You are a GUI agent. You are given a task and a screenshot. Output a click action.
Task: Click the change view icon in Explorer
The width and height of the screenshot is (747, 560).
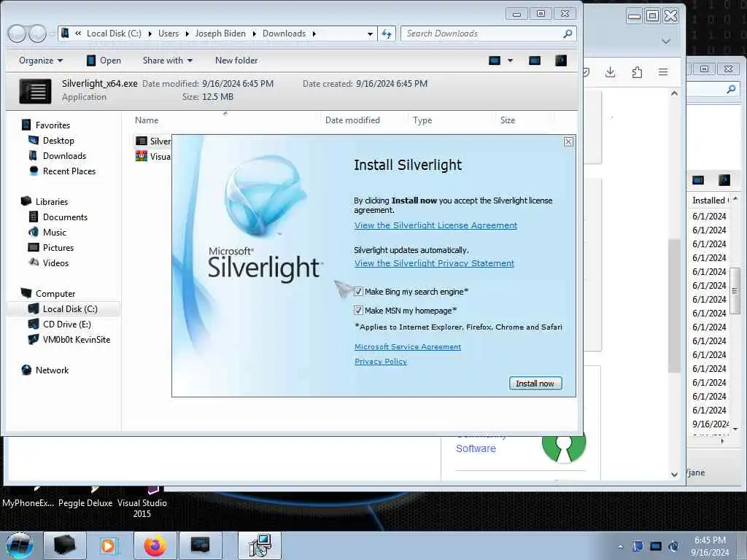click(495, 61)
